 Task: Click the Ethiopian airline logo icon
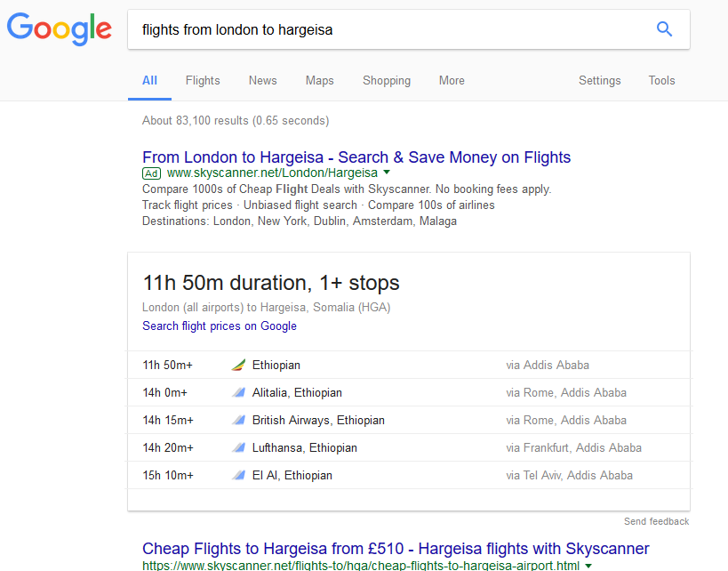click(x=238, y=366)
